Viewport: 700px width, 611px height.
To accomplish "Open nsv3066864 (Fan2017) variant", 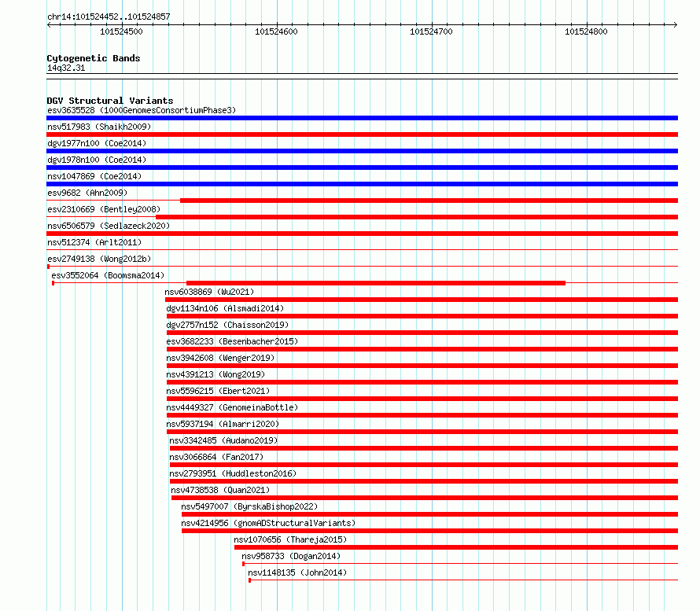I will pyautogui.click(x=216, y=457).
